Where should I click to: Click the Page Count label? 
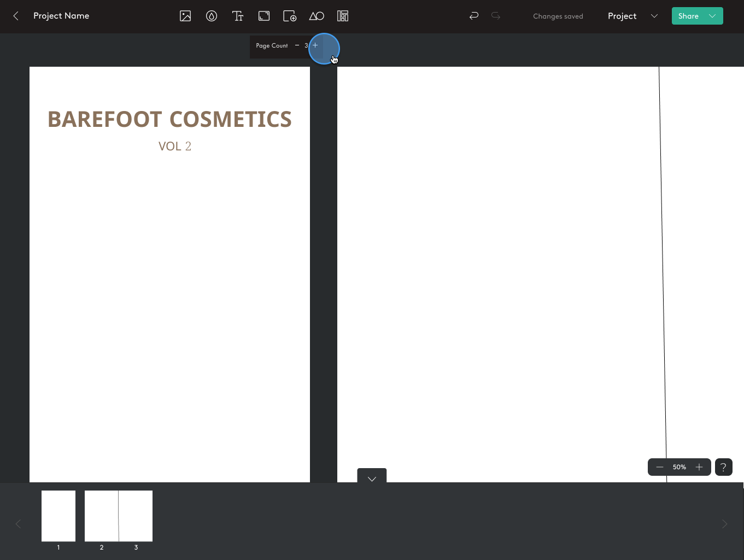(x=272, y=45)
